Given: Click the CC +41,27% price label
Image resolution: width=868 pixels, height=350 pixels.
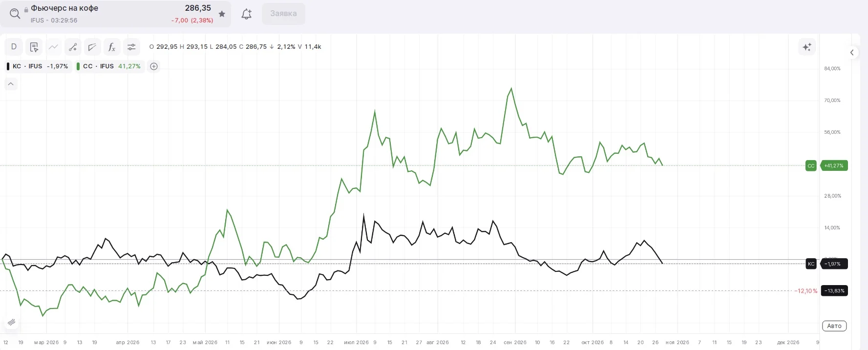Looking at the screenshot, I should point(834,165).
